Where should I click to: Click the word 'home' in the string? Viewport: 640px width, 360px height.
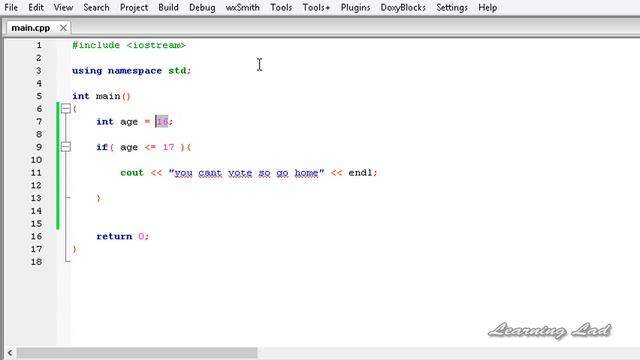tap(306, 173)
